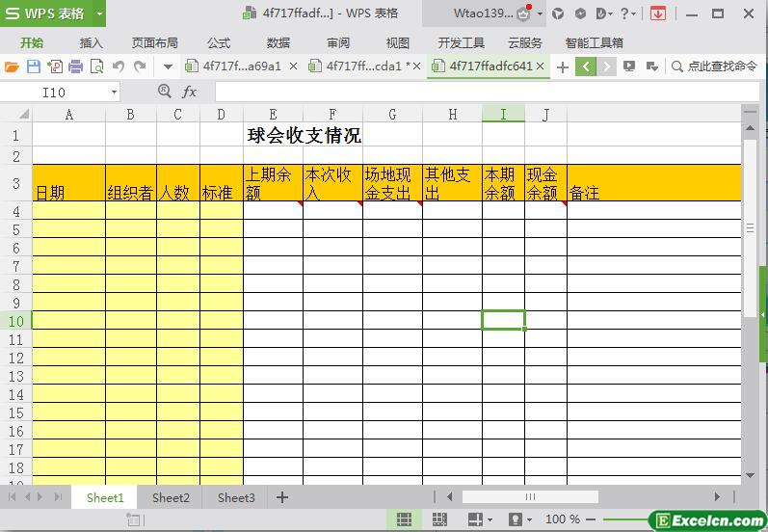Click inside the formula bar input

pyautogui.click(x=487, y=92)
